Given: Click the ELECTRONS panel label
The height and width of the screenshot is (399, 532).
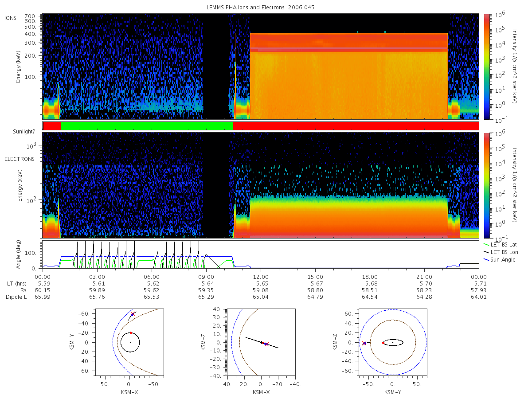Looking at the screenshot, I should pos(20,159).
